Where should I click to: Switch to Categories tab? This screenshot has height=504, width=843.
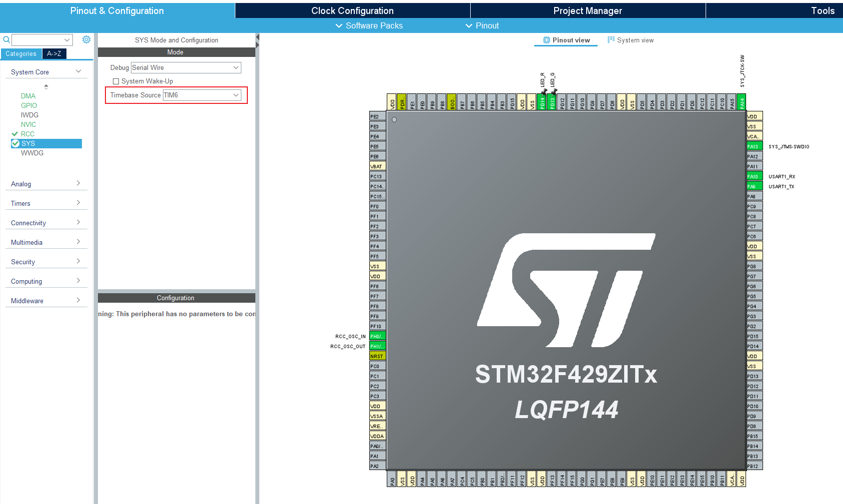click(x=21, y=54)
